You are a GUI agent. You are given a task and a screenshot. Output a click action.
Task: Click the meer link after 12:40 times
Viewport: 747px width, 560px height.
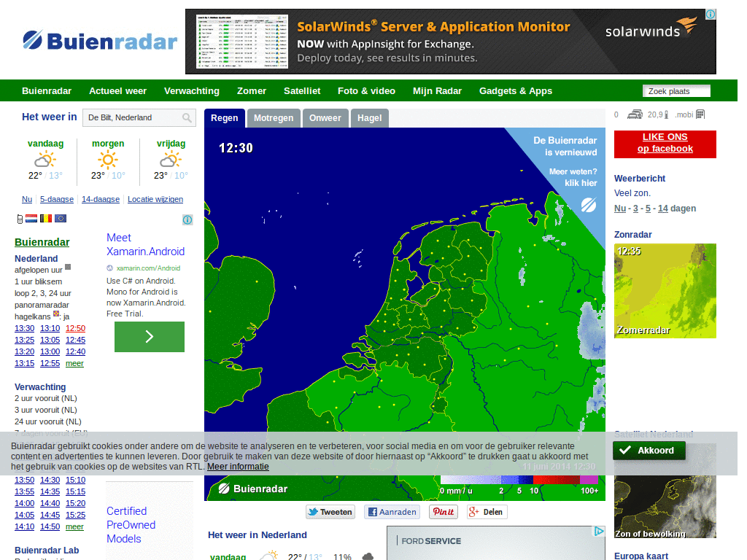(74, 363)
